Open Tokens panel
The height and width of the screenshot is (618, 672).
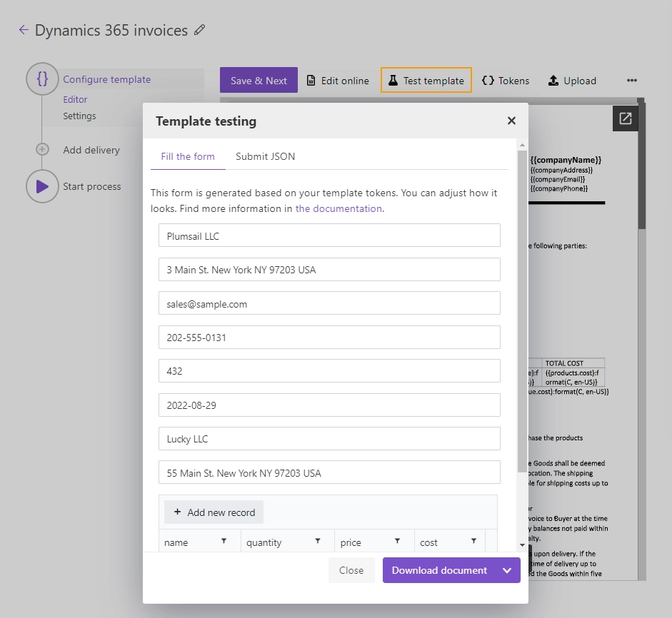[x=506, y=81]
